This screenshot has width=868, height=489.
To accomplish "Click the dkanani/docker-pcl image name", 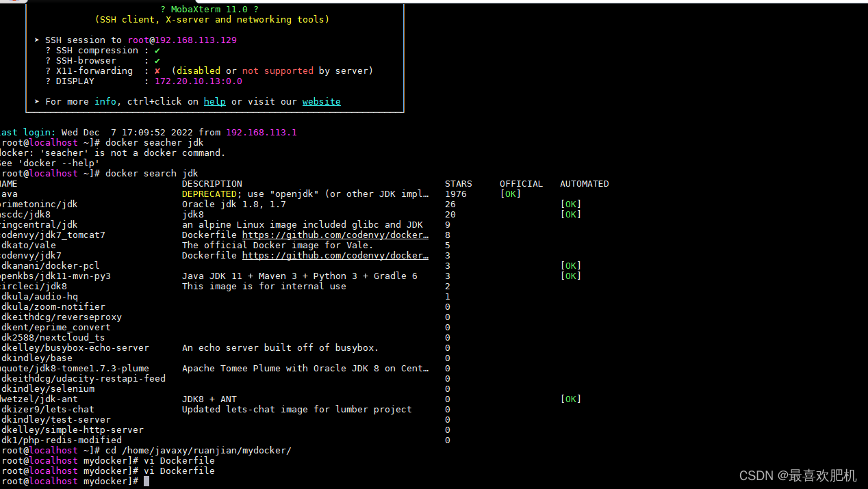I will click(50, 265).
